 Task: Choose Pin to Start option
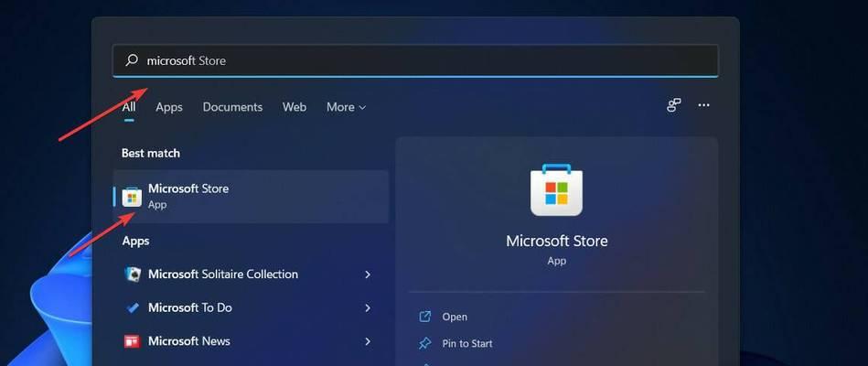pyautogui.click(x=467, y=343)
